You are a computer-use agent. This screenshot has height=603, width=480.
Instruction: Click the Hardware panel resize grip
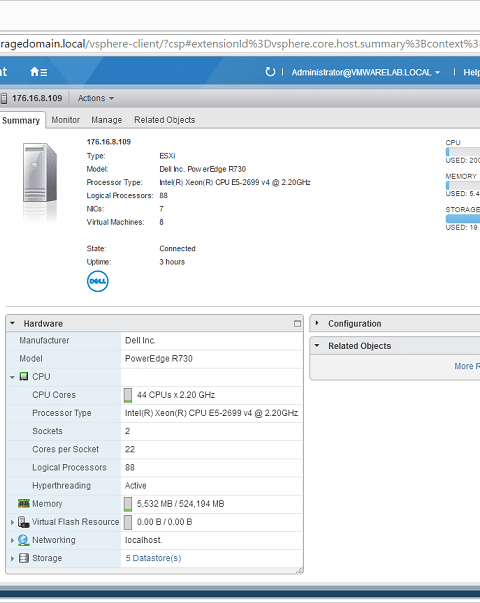point(299,571)
